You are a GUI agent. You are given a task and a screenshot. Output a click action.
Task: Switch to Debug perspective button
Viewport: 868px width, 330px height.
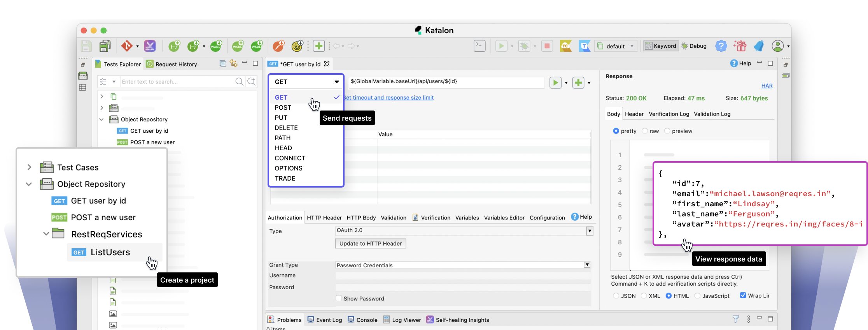[x=694, y=46]
